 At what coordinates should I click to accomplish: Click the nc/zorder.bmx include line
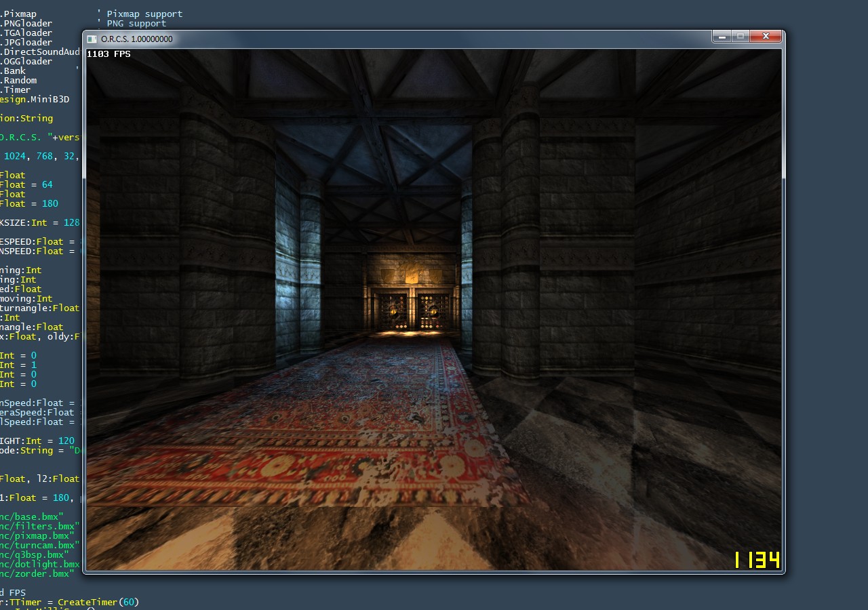tap(37, 573)
